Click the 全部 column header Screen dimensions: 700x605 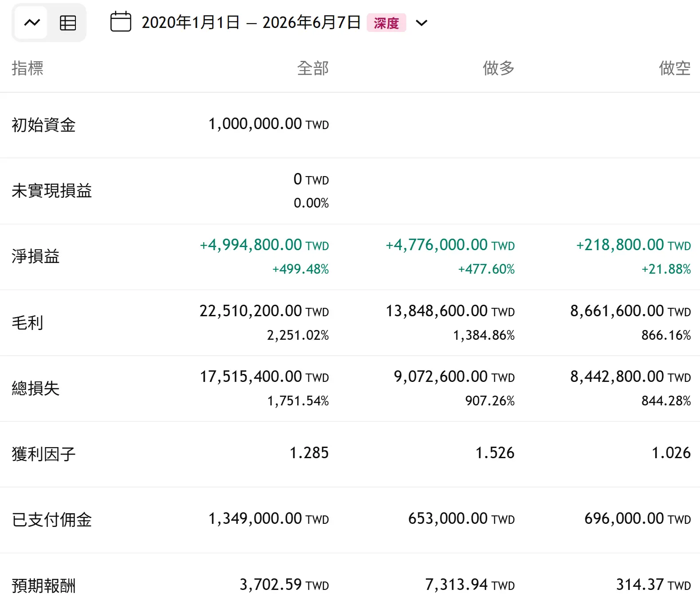point(313,68)
